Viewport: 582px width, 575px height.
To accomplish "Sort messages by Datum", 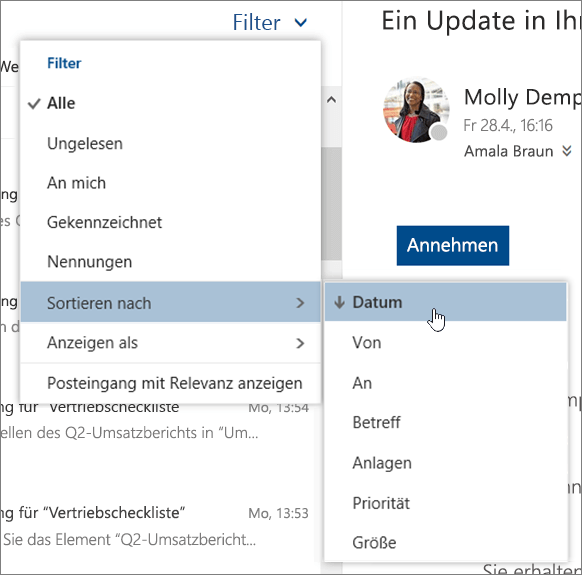I will [x=445, y=302].
